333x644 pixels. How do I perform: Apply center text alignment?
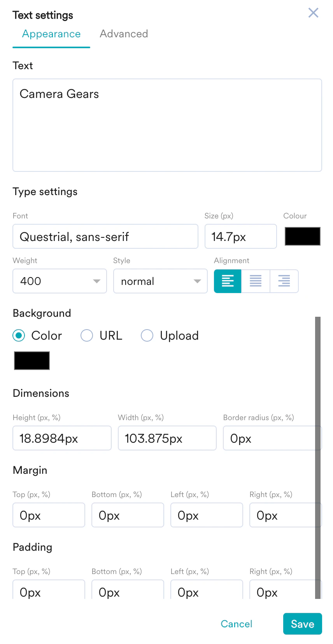256,281
